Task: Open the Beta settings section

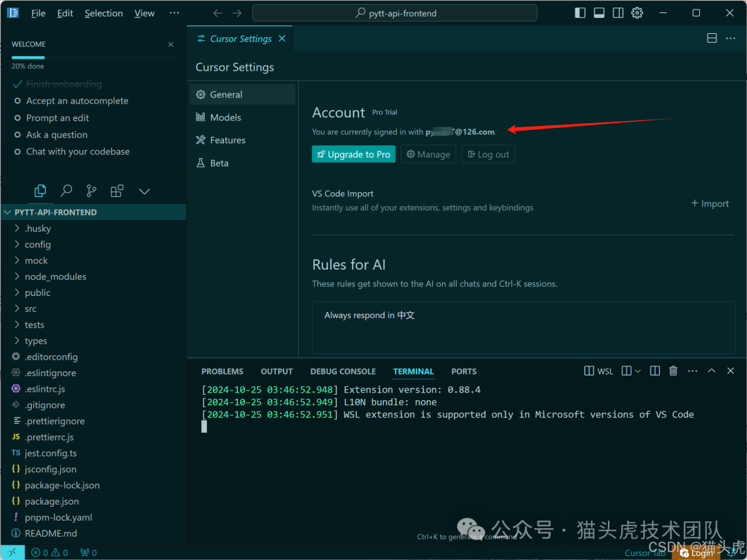Action: pyautogui.click(x=242, y=163)
